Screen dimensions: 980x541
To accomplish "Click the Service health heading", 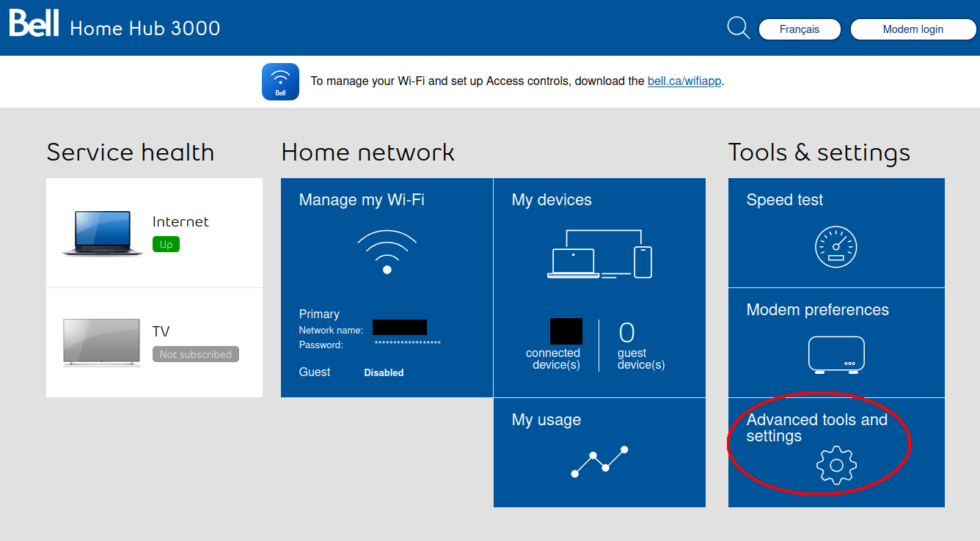I will 131,152.
